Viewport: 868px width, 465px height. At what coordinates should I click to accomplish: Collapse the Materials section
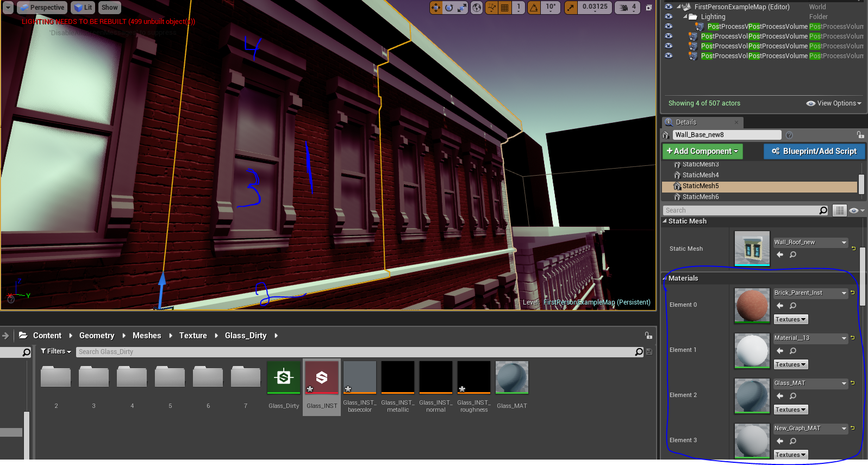[665, 278]
